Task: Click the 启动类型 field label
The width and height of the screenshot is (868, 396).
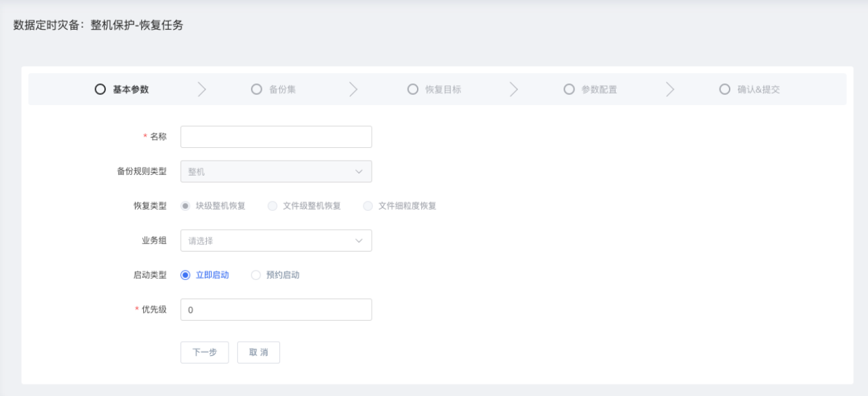Action: 150,275
